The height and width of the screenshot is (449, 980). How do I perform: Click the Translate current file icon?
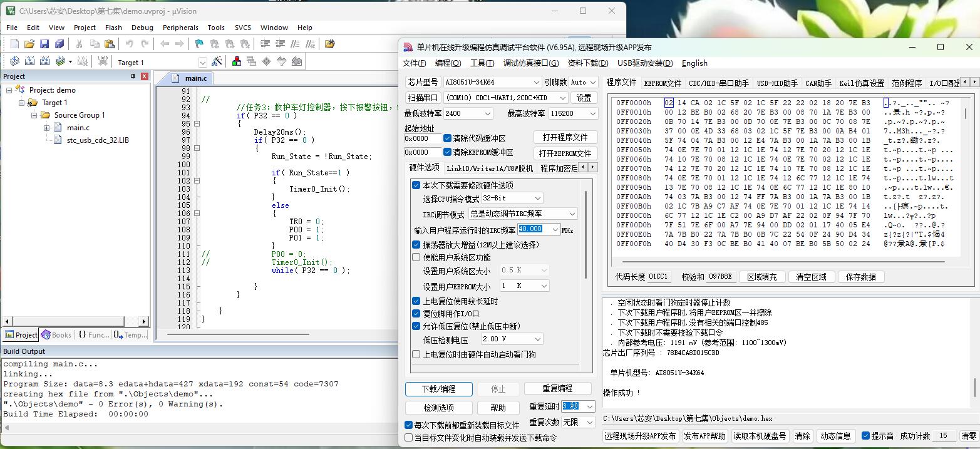pos(14,61)
